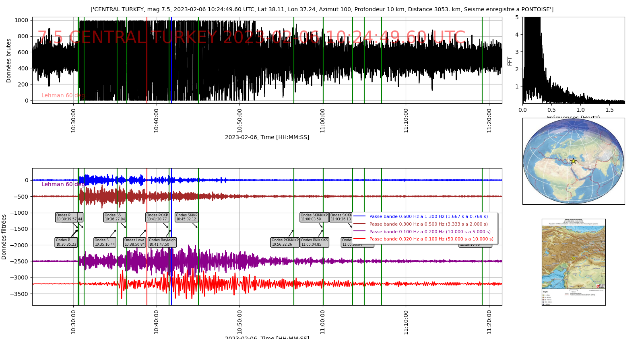This screenshot has width=644, height=339.
Task: Click the red 7.5 CENTRAL TURKEY watermark text
Action: tap(252, 37)
